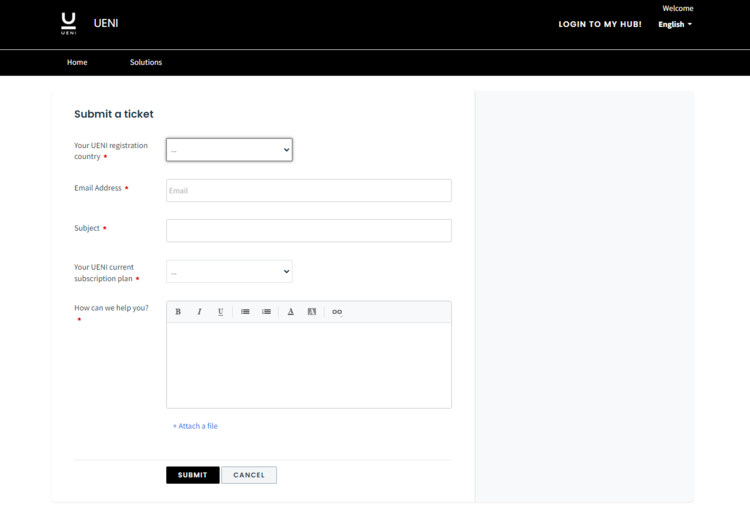This screenshot has width=750, height=521.
Task: Go to the Home tab
Action: click(77, 62)
